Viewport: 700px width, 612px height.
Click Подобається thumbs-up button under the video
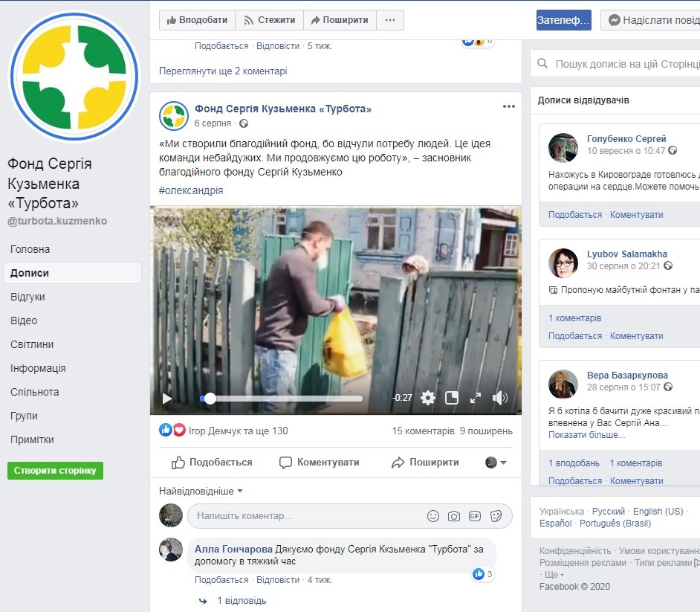212,463
